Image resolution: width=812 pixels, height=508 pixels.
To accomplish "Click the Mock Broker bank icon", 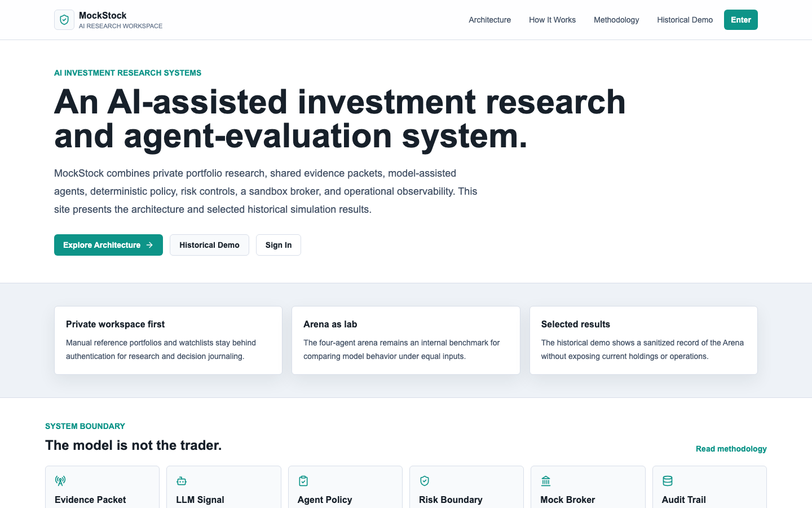I will (546, 481).
